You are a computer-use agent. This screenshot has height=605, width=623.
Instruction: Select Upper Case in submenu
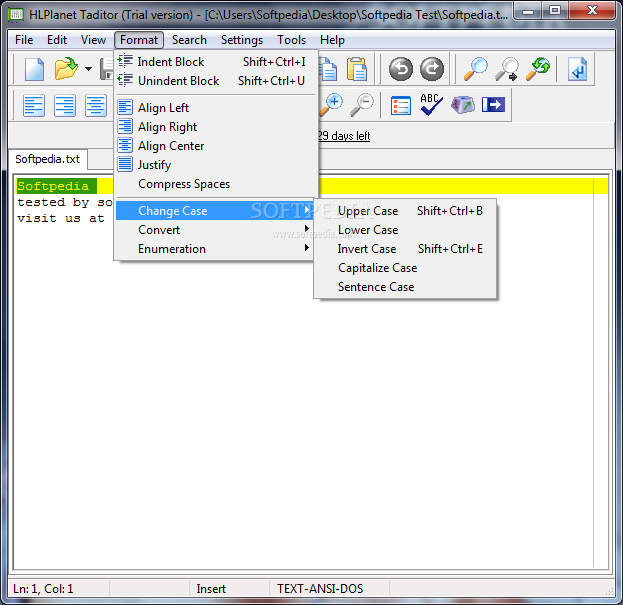coord(405,211)
